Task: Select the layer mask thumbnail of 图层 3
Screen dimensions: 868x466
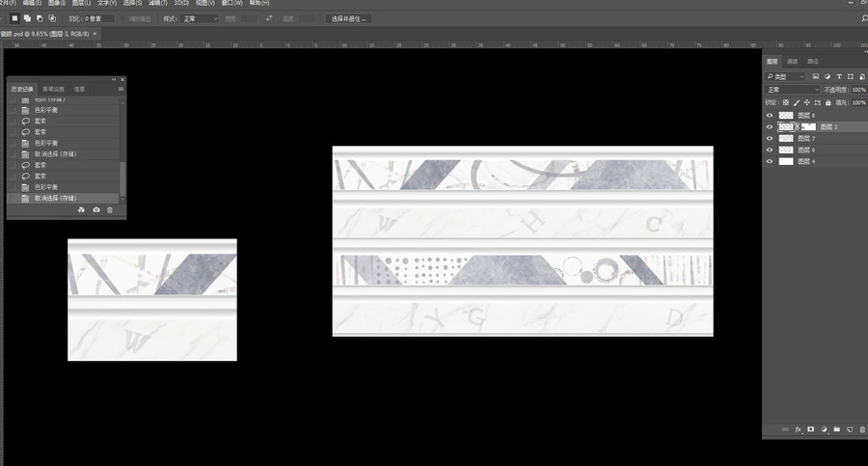Action: click(x=809, y=127)
